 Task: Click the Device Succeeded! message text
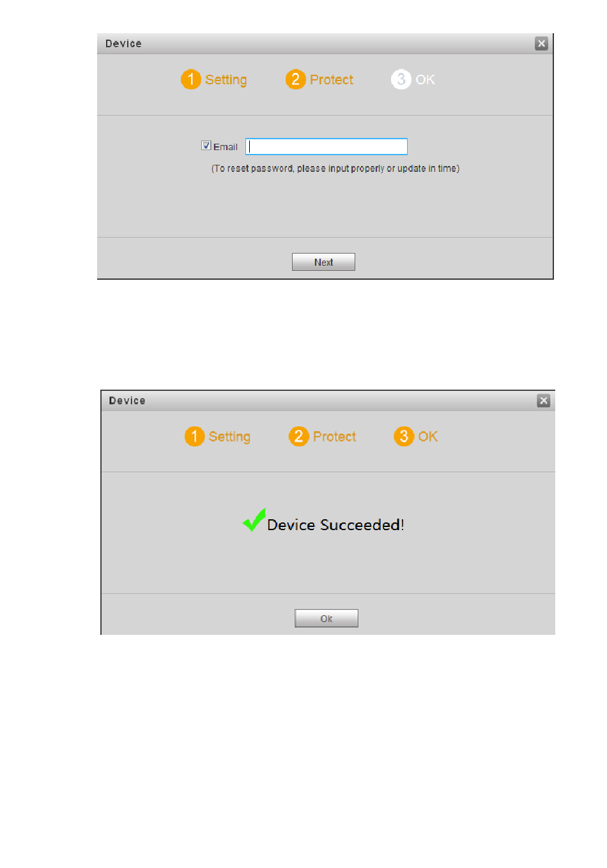pyautogui.click(x=335, y=525)
